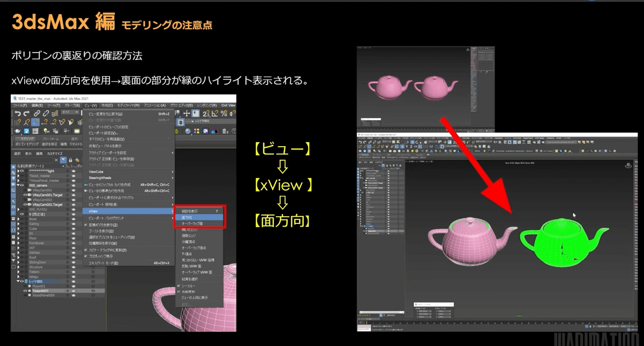The height and width of the screenshot is (346, 644).
Task: Expand the Kitchen layer
Action: click(x=18, y=252)
